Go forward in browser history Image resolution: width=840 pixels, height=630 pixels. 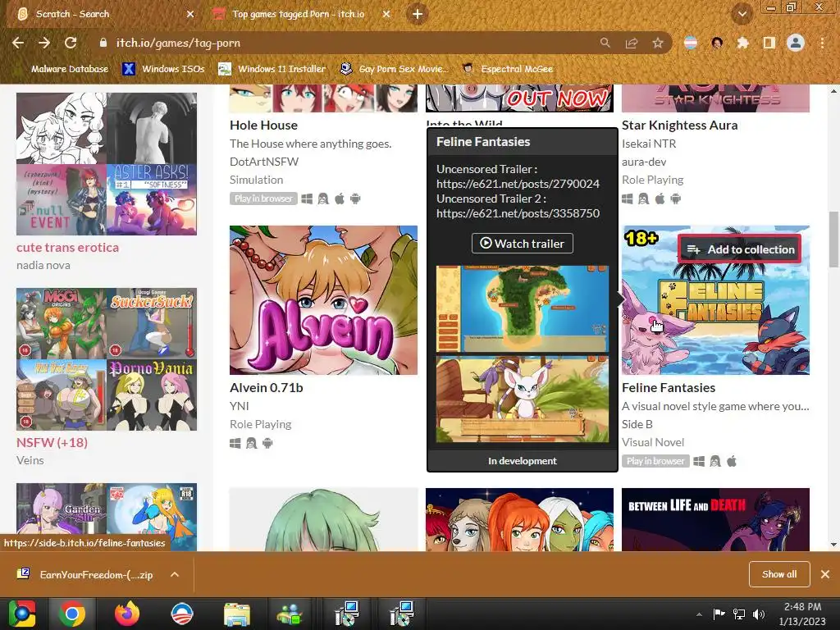[44, 43]
